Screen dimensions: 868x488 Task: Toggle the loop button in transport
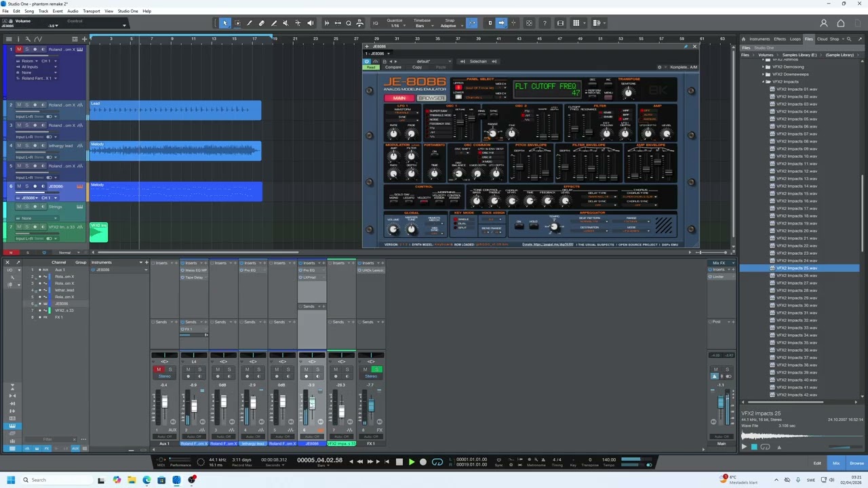tap(437, 462)
